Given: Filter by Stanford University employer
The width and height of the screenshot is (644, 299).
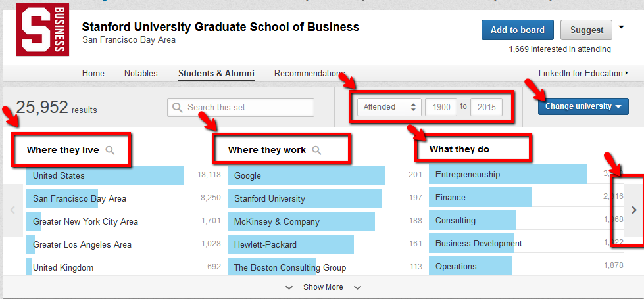Looking at the screenshot, I should 325,198.
